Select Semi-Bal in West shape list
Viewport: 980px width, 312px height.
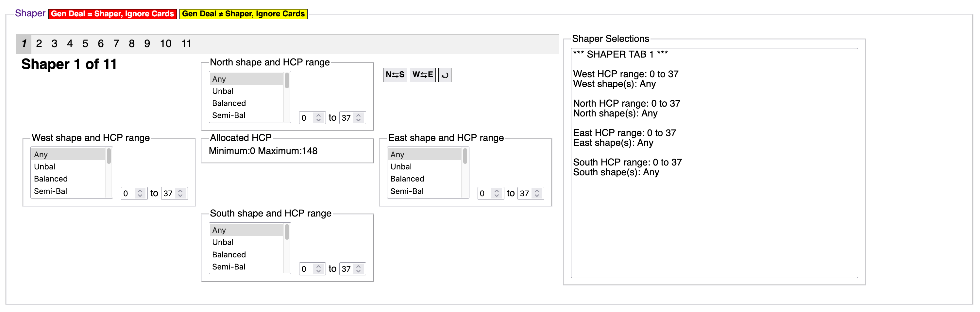click(68, 191)
